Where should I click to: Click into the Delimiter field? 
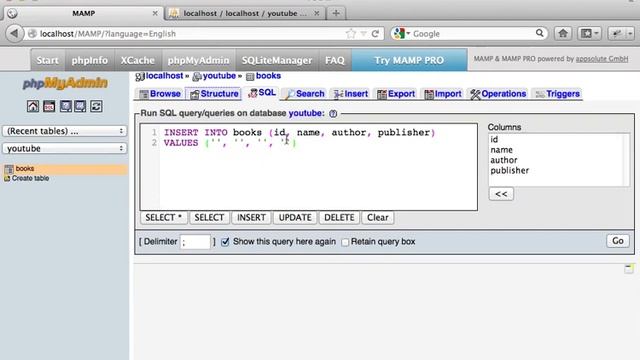pyautogui.click(x=195, y=242)
